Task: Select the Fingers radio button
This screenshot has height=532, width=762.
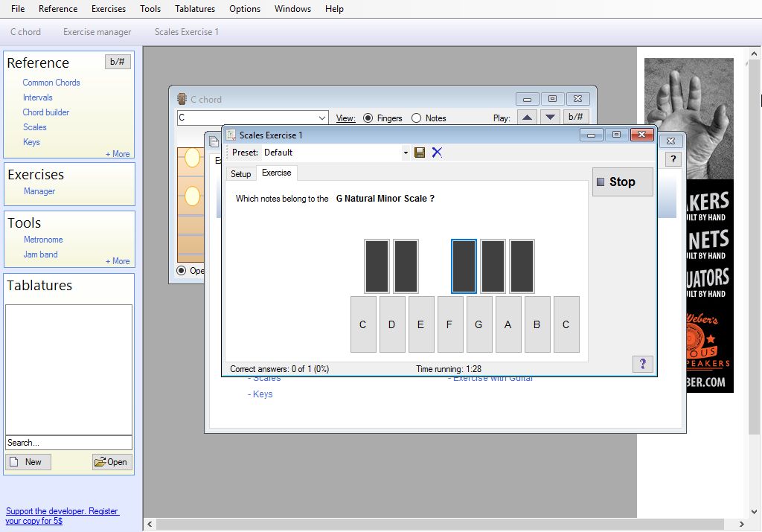Action: pyautogui.click(x=368, y=117)
